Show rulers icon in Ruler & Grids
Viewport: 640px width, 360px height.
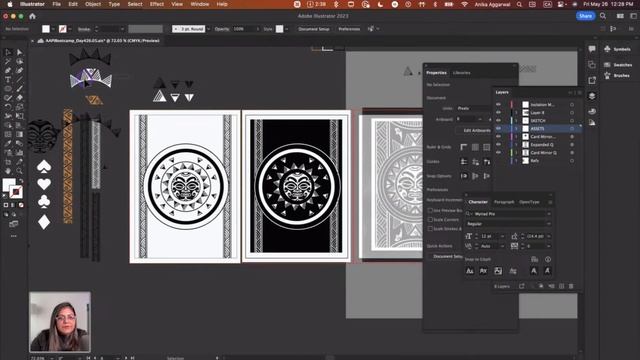[x=464, y=147]
